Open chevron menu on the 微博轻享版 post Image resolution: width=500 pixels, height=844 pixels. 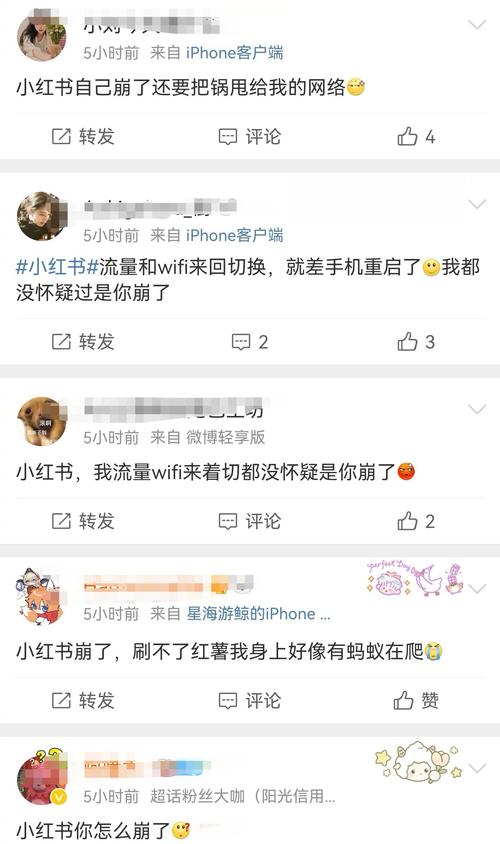[477, 409]
